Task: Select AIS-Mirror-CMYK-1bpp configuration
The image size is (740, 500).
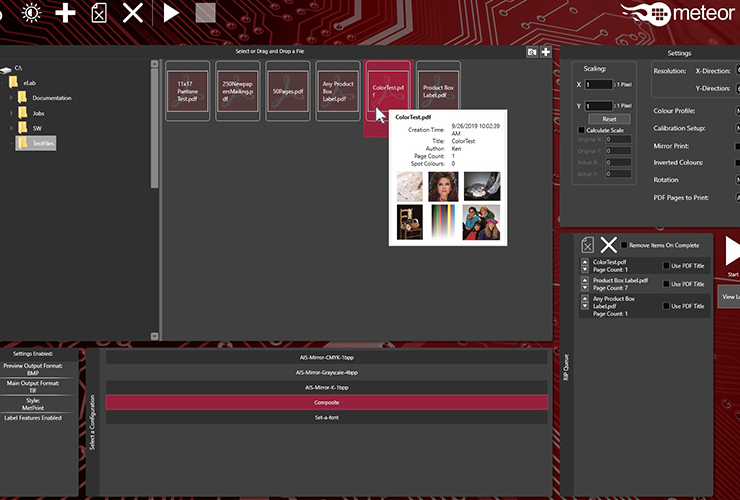Action: pyautogui.click(x=328, y=357)
